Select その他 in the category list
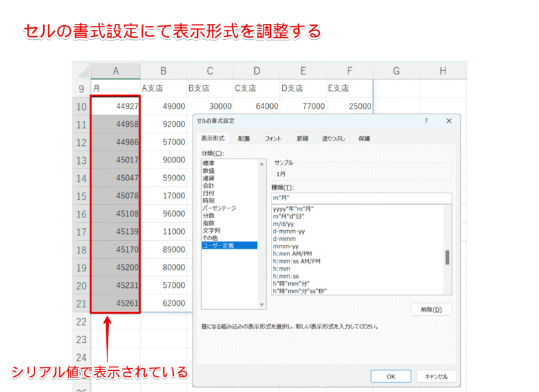This screenshot has width=539, height=392. pos(229,237)
